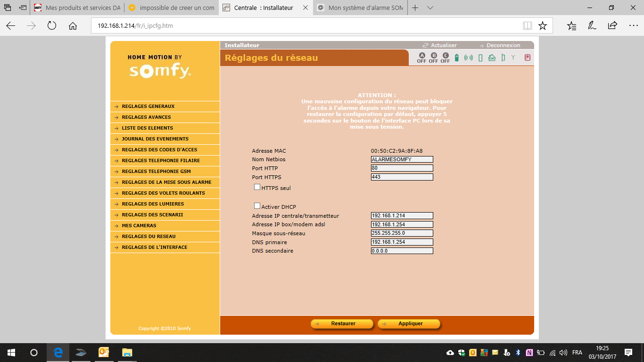Open REGLAGES DU RESEAU menu

point(165,237)
